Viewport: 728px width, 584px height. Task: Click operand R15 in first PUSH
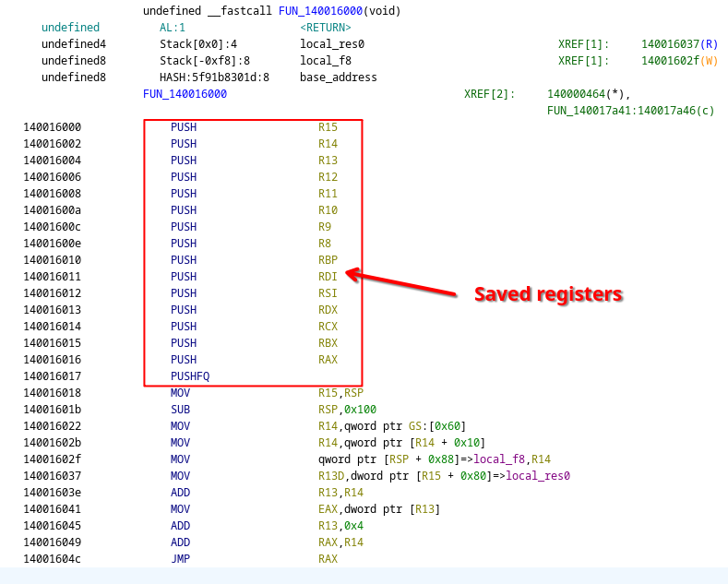click(328, 127)
